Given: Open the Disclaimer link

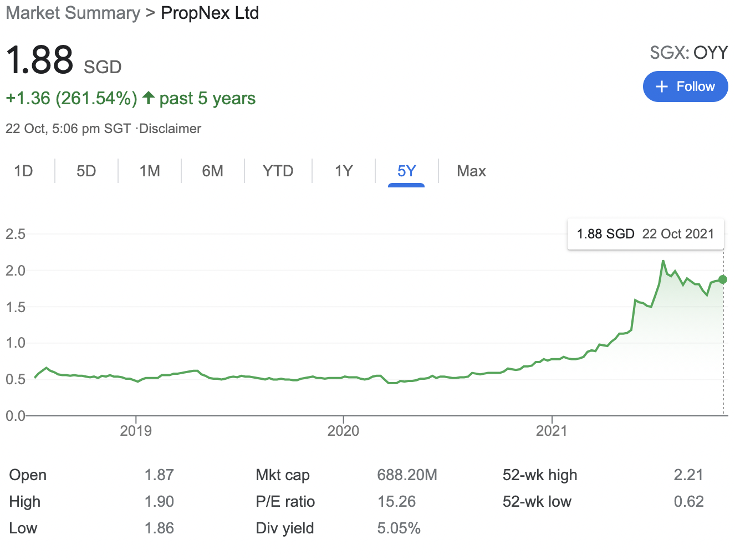Looking at the screenshot, I should coord(170,129).
